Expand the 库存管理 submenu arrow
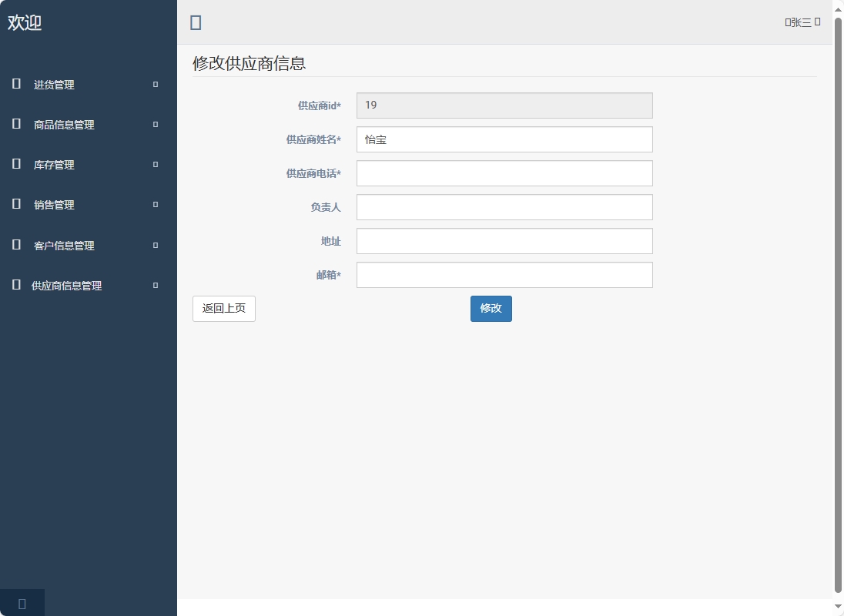The image size is (844, 616). pos(154,165)
